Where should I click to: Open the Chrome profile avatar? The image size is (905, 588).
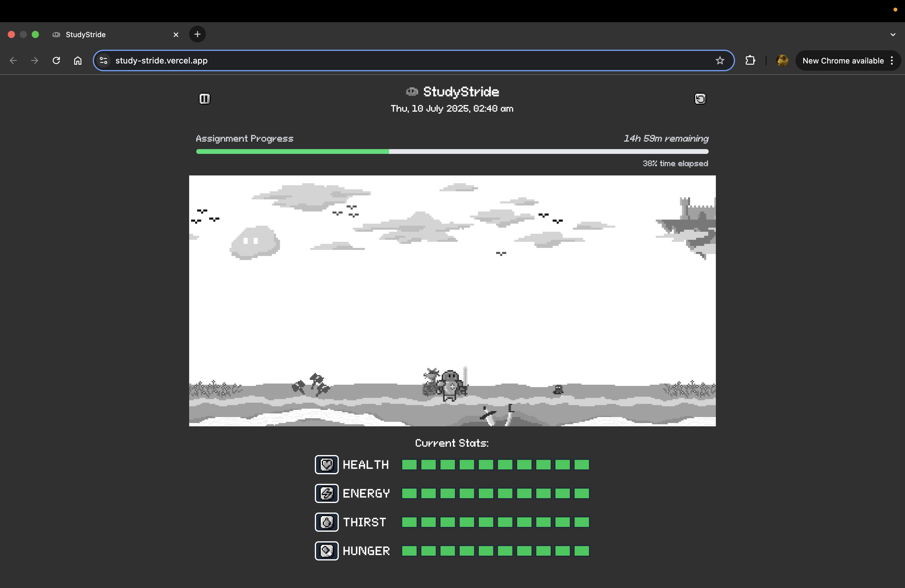click(782, 60)
